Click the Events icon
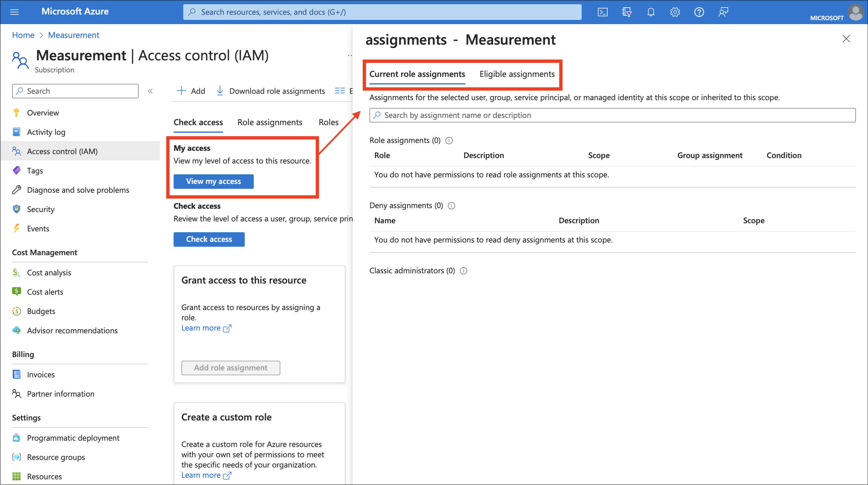The image size is (868, 485). point(17,228)
